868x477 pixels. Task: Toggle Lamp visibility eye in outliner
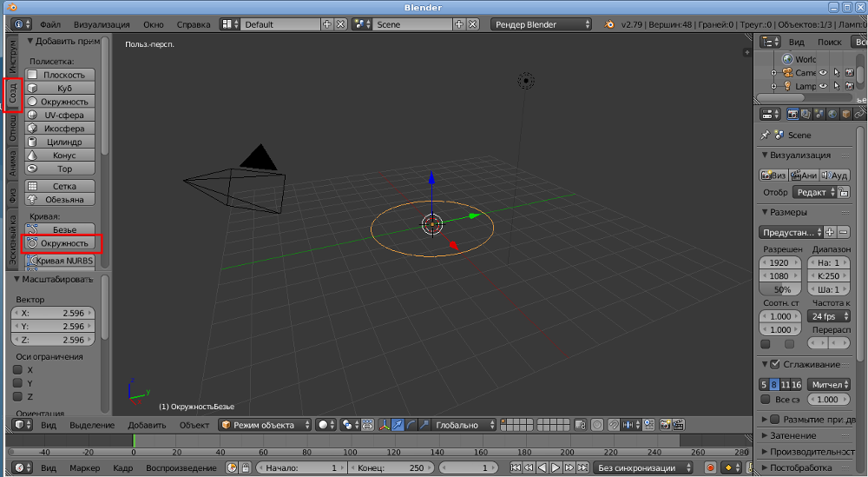[x=823, y=86]
